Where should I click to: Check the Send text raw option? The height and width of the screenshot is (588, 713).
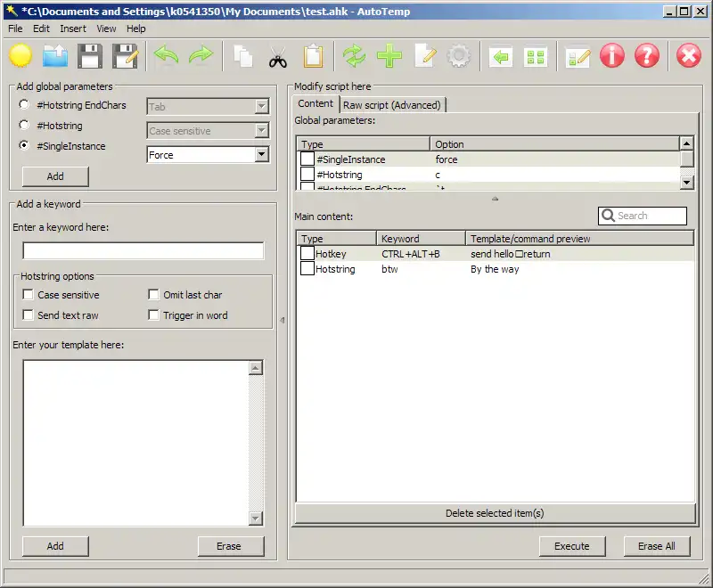(29, 314)
